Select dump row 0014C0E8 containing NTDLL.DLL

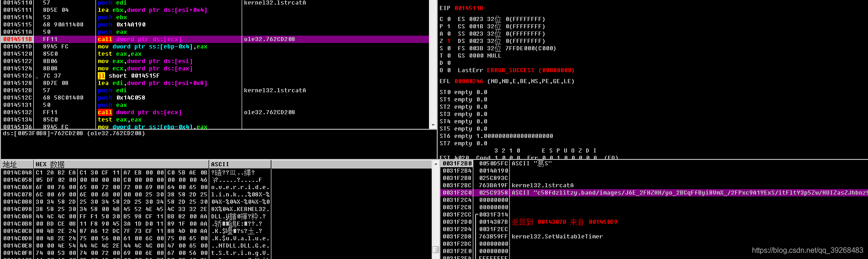click(136, 246)
